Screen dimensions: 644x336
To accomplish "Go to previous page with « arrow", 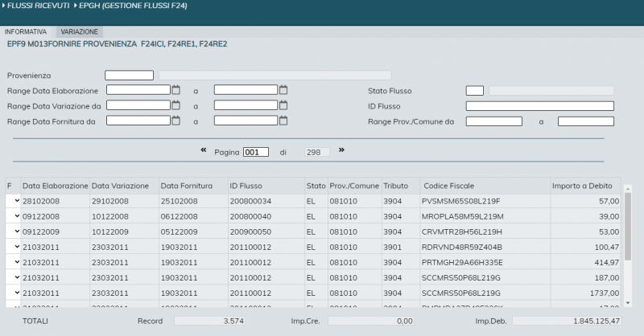I will click(204, 150).
